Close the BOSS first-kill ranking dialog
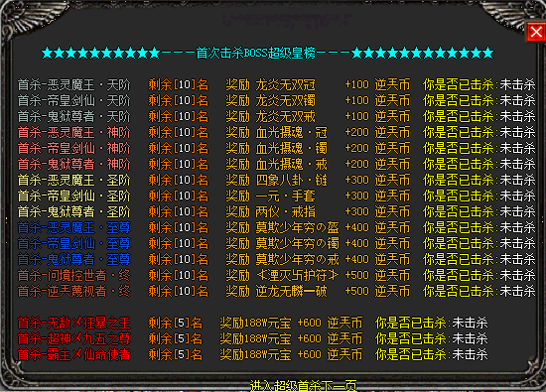Screen dimensions: 546x392 [536, 32]
